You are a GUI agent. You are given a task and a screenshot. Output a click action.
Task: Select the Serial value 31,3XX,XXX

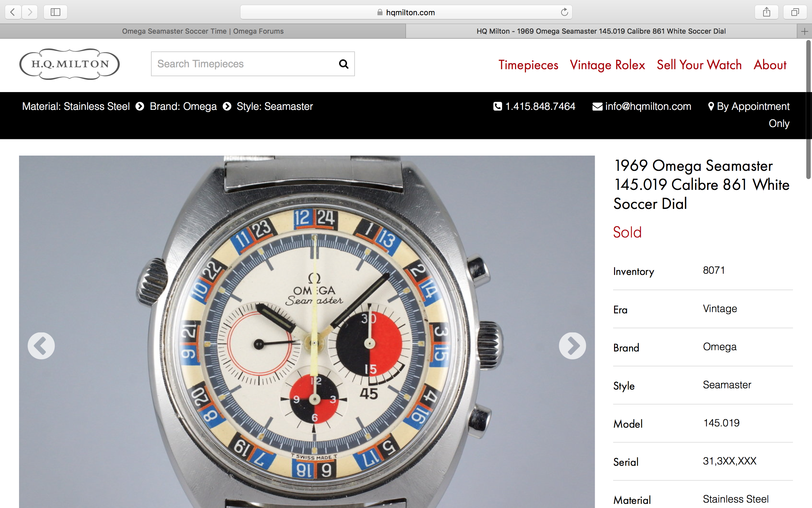click(x=730, y=461)
